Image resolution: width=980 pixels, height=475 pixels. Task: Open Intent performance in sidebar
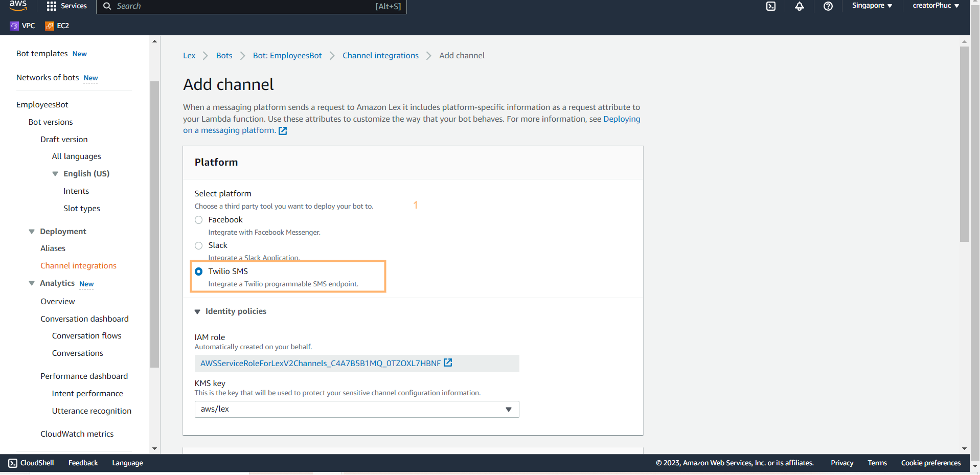(x=87, y=394)
